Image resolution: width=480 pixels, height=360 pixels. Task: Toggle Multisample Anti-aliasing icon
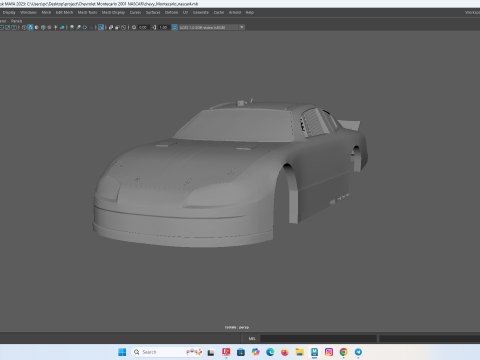point(85,27)
